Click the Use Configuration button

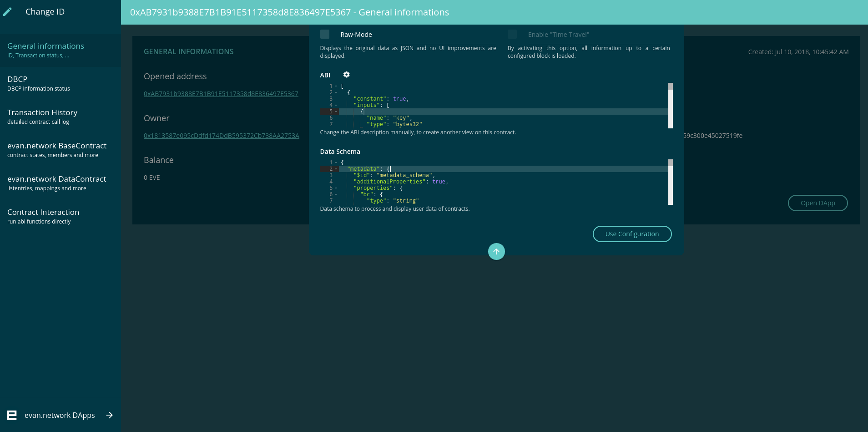coord(632,234)
